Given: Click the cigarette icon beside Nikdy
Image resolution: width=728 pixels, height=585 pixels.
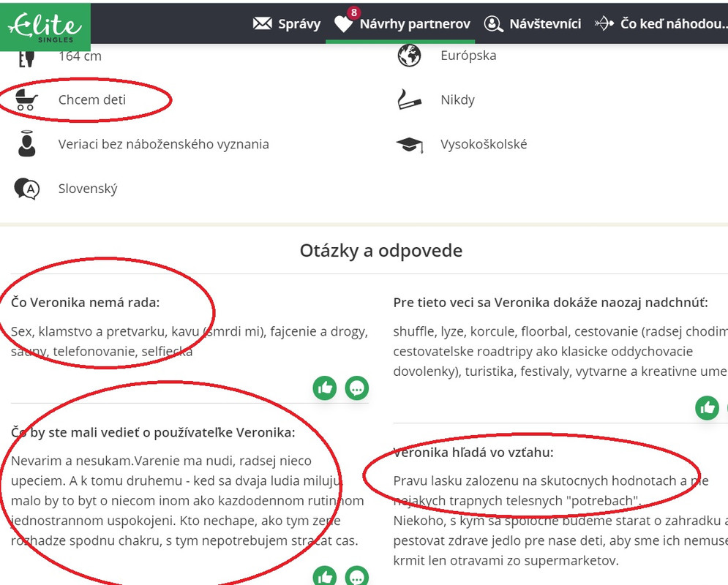Looking at the screenshot, I should tap(409, 99).
